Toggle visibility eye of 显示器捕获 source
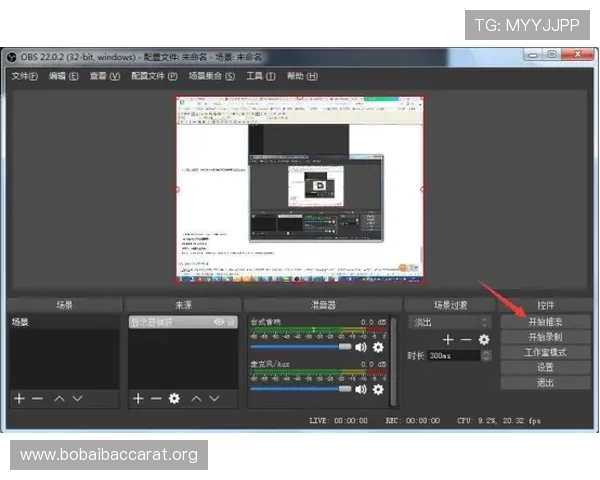The height and width of the screenshot is (480, 600). tap(219, 322)
